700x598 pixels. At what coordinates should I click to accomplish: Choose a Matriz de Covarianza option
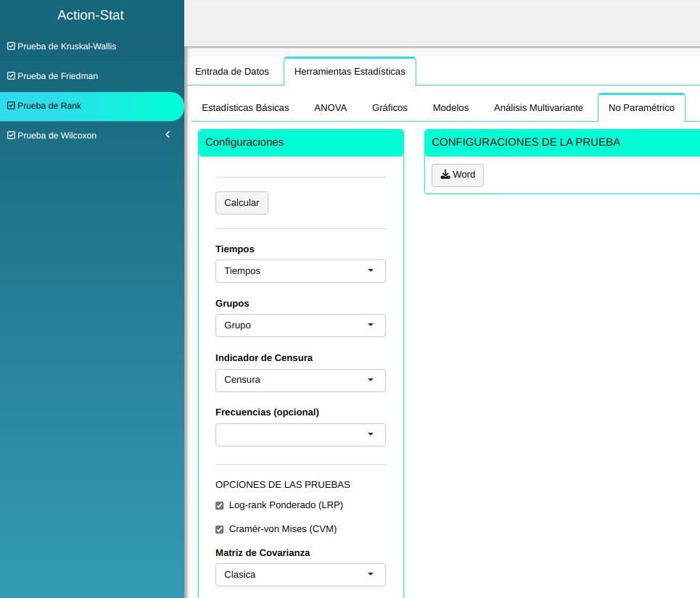click(x=300, y=575)
